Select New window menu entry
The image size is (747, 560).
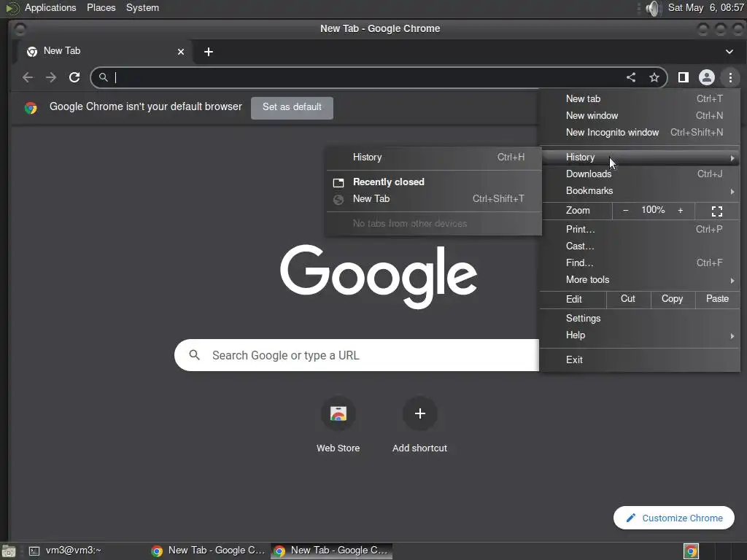pos(640,115)
